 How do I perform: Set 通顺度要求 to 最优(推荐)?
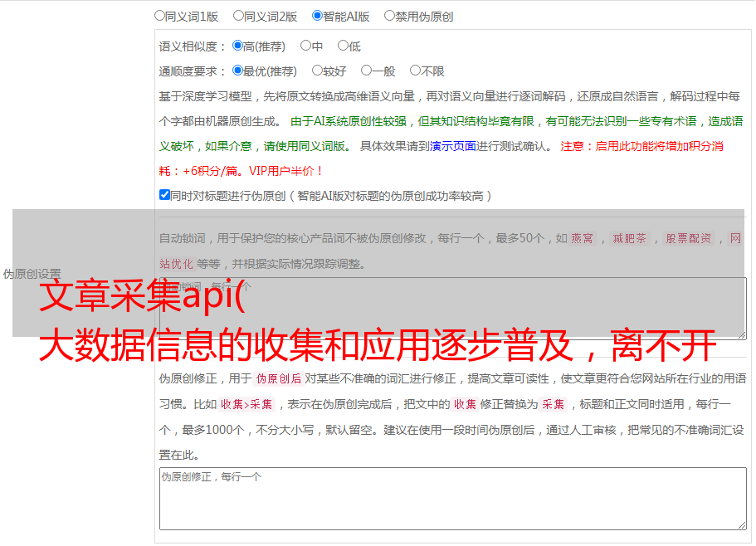click(237, 71)
